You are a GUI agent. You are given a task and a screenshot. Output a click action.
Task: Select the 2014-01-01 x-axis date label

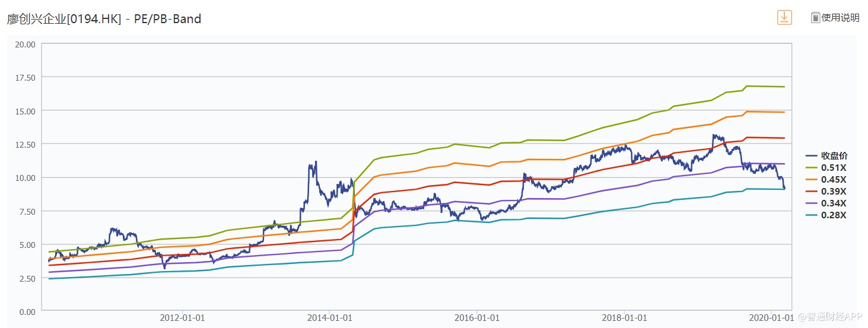tap(329, 318)
